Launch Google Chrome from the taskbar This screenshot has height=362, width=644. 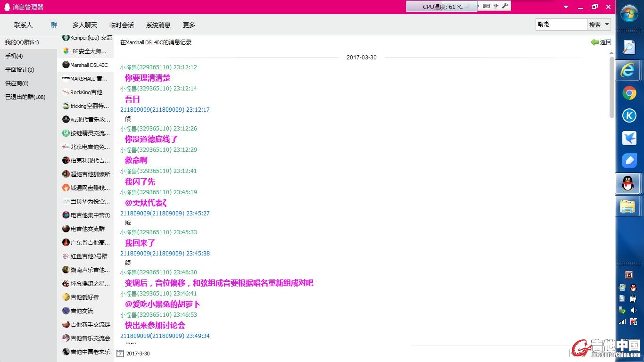(628, 93)
